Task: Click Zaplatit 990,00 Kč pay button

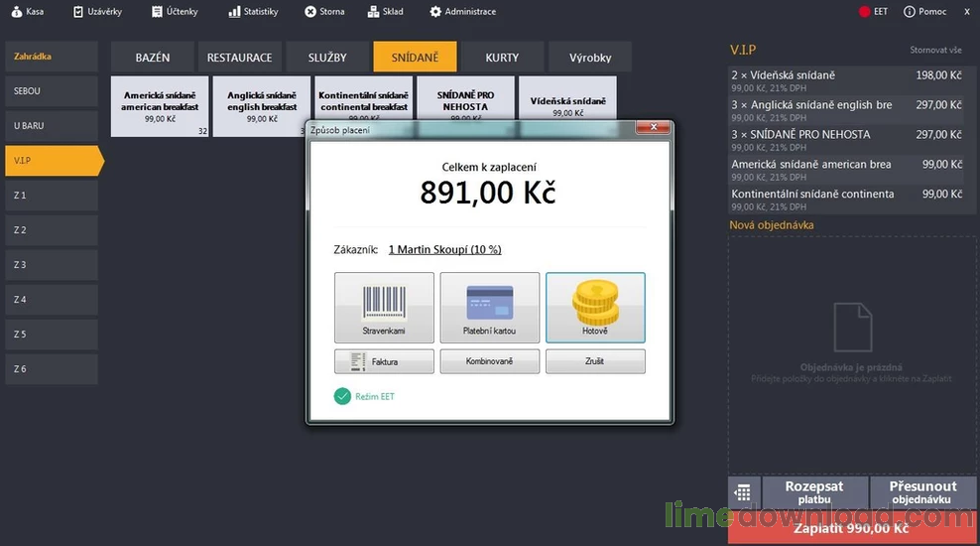Action: click(x=851, y=528)
